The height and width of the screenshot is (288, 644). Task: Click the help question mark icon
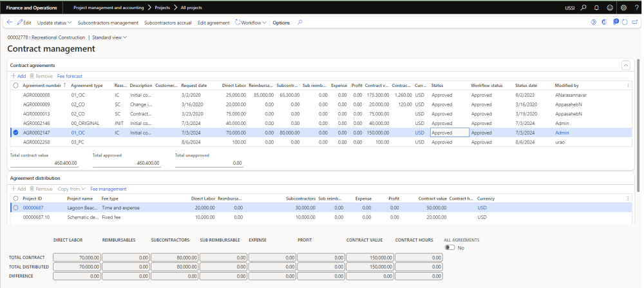pyautogui.click(x=636, y=8)
